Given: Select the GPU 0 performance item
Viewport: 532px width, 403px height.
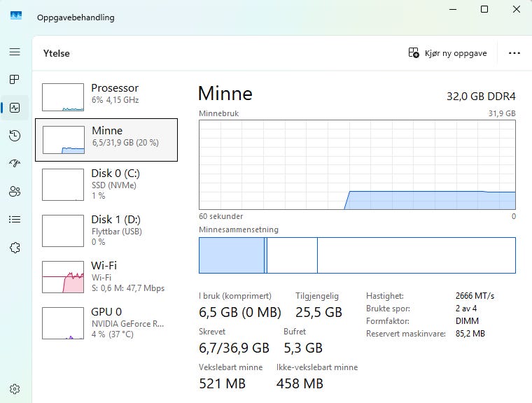Looking at the screenshot, I should point(106,323).
